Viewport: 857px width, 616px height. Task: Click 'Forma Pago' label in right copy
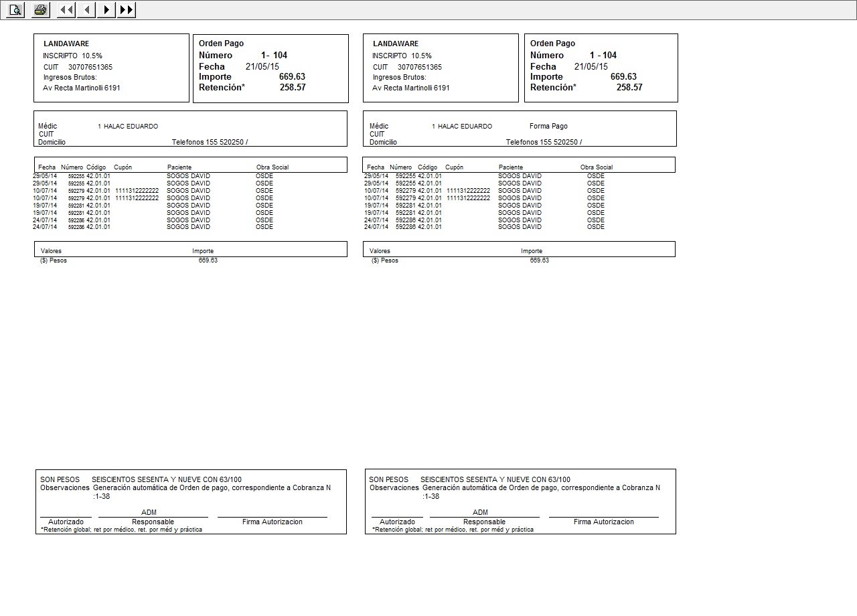point(548,126)
